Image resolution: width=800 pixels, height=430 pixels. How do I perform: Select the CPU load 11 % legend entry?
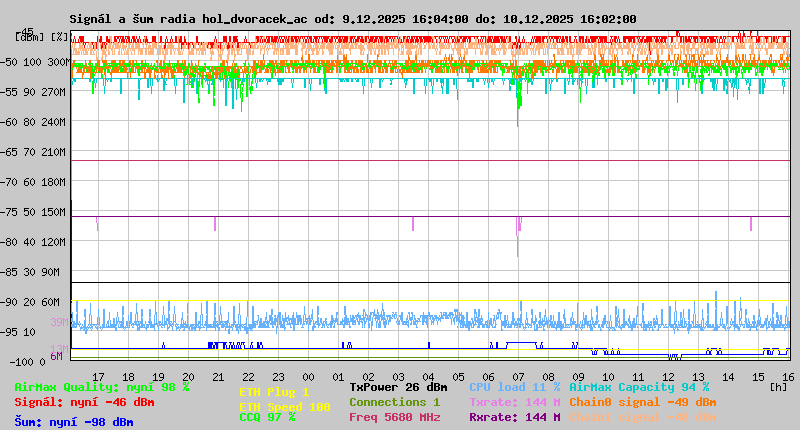click(514, 387)
